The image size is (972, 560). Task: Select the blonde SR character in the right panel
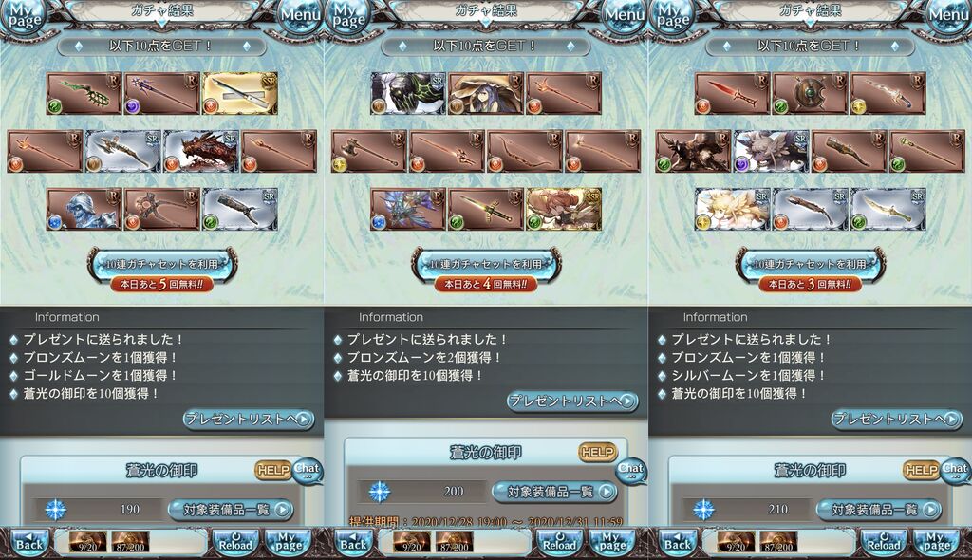tap(733, 209)
